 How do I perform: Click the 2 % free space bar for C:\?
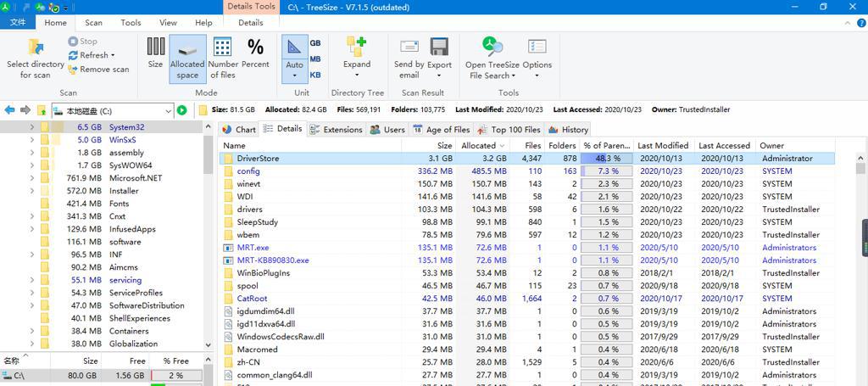point(175,376)
